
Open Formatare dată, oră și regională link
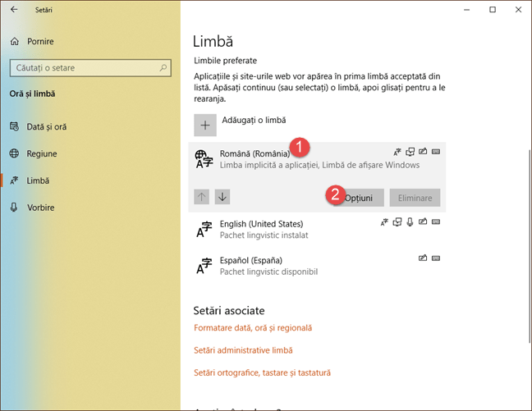click(x=253, y=328)
